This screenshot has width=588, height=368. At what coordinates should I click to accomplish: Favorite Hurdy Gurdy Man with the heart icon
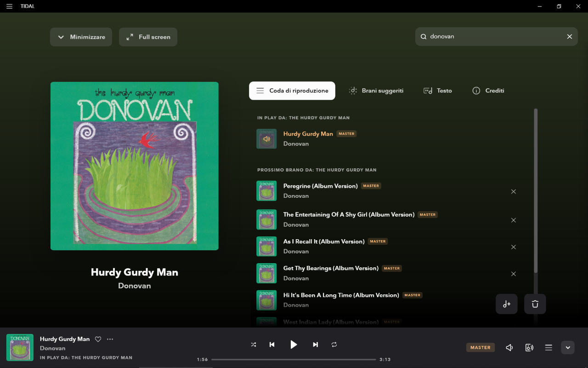click(98, 339)
